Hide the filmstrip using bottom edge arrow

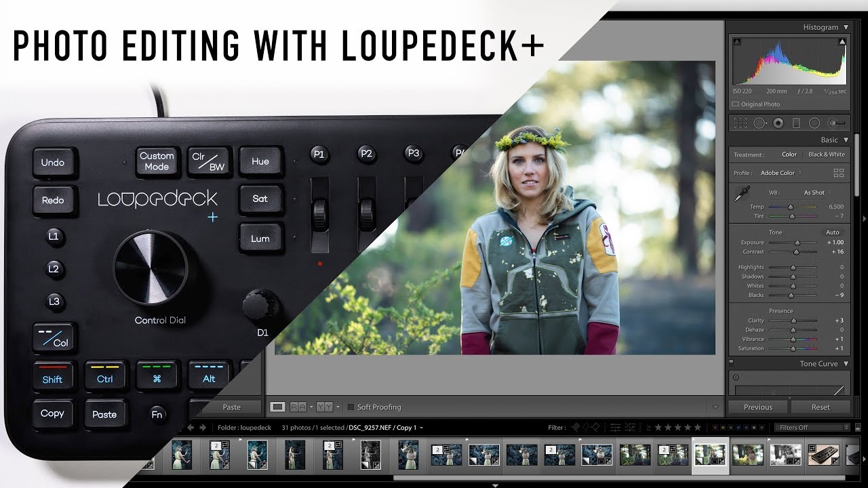click(496, 485)
